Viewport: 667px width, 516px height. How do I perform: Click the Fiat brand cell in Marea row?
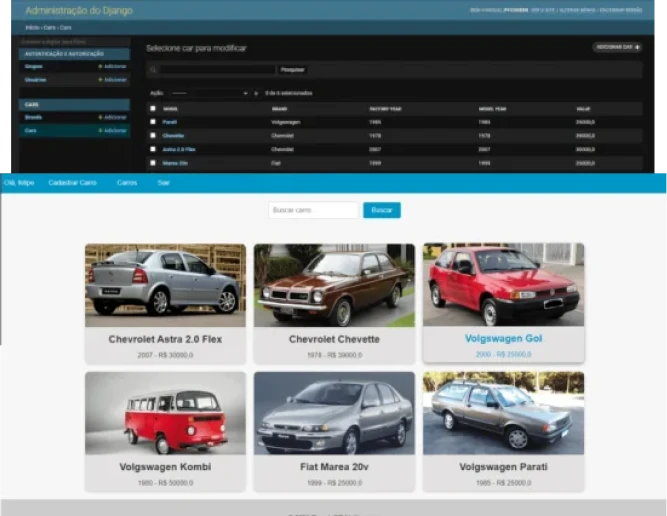coord(276,163)
